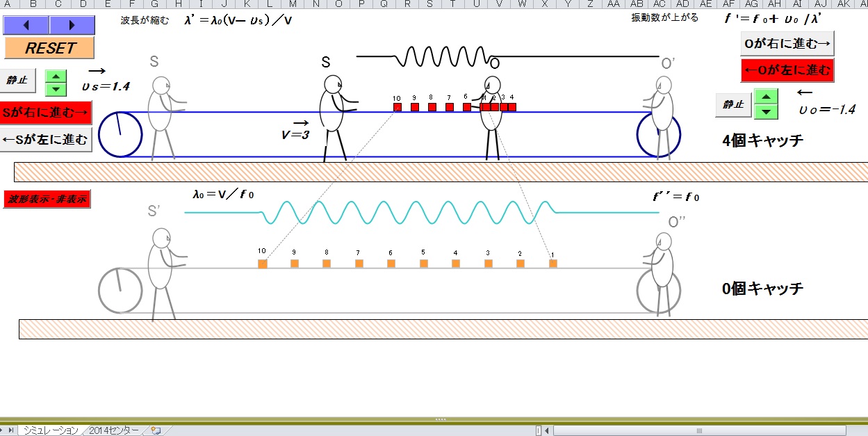
Task: Select the orange block numbered 10
Action: [262, 264]
